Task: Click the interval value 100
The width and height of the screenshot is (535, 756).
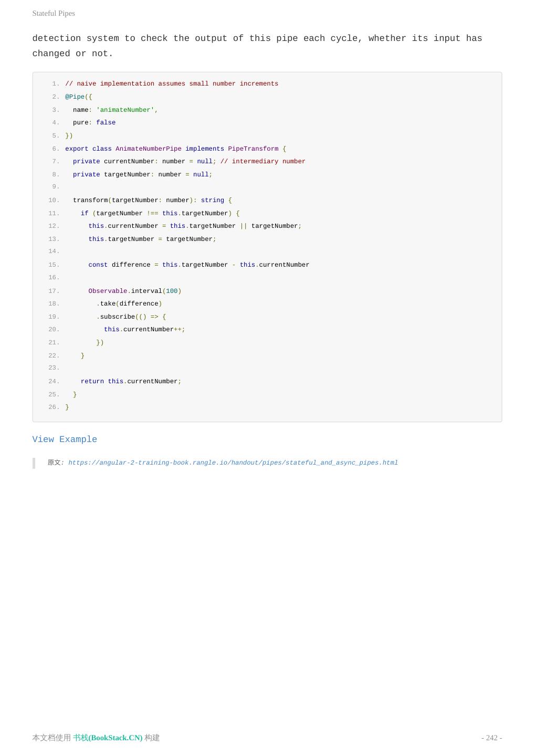Action: pyautogui.click(x=172, y=291)
